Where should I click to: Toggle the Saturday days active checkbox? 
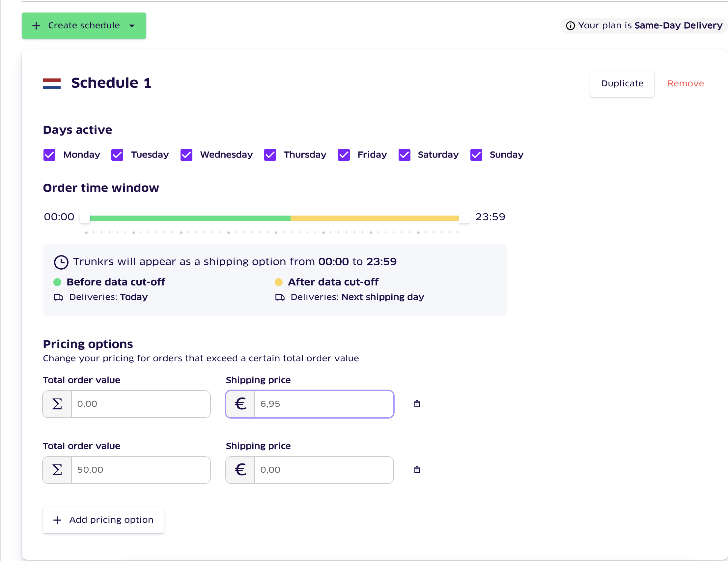coord(405,154)
